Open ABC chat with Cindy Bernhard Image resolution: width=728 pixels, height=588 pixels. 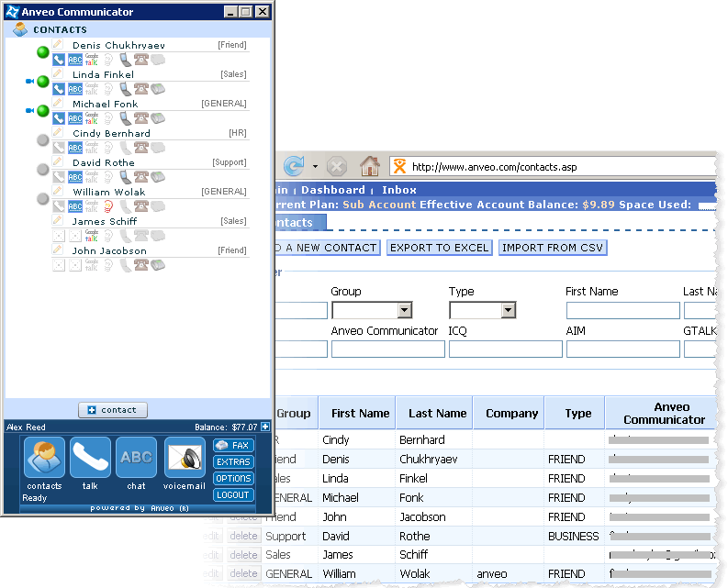click(x=75, y=148)
